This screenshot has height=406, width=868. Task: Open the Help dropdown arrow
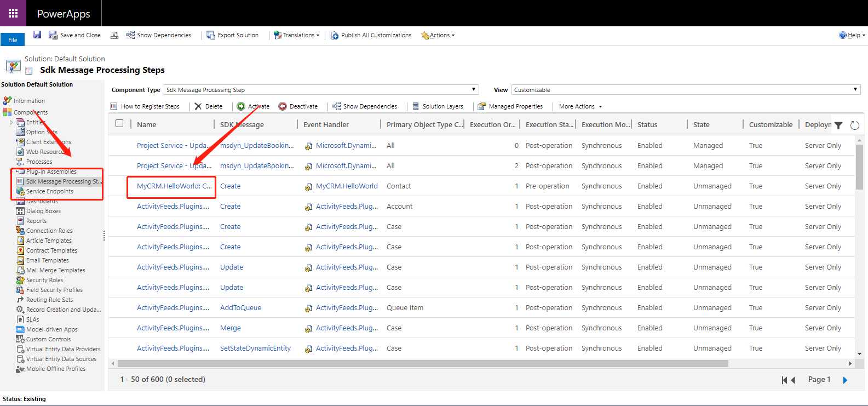tap(864, 35)
